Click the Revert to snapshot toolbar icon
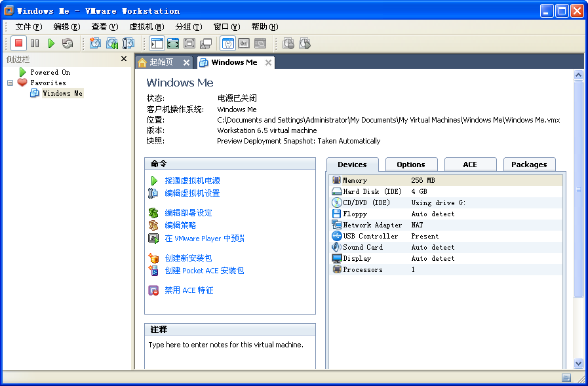The height and width of the screenshot is (386, 588). pos(111,43)
